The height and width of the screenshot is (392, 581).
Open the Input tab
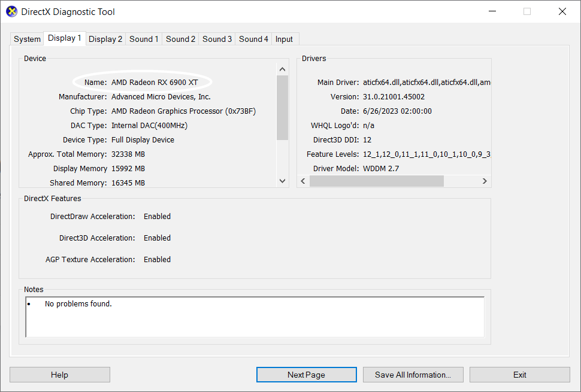coord(284,39)
